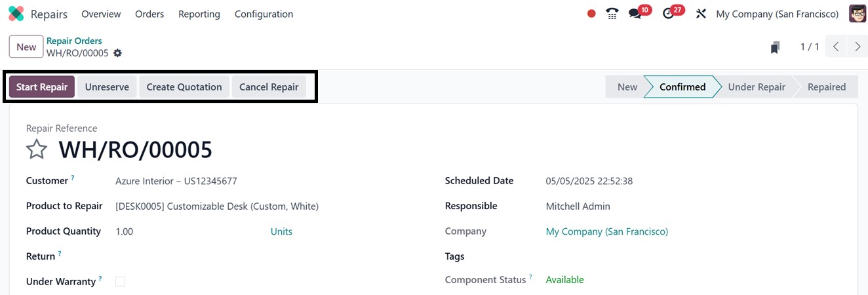Open the messages chat bubble icon

[635, 14]
